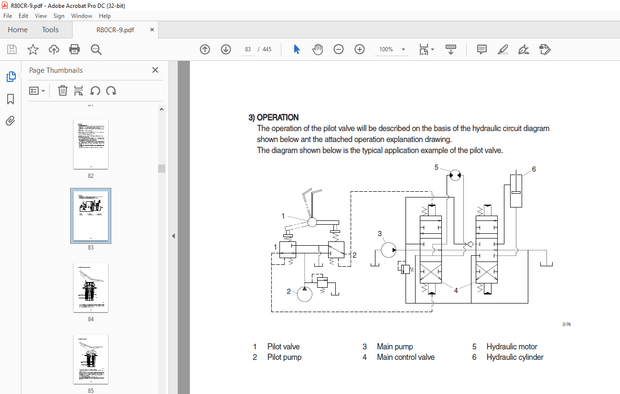Select the R80CR-9.pdf document tab
620x394 pixels.
tap(115, 30)
